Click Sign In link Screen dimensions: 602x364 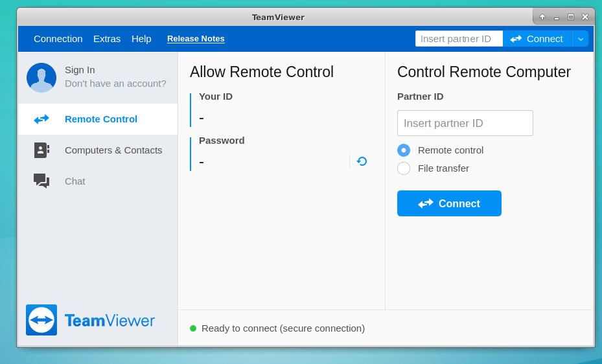[x=80, y=70]
